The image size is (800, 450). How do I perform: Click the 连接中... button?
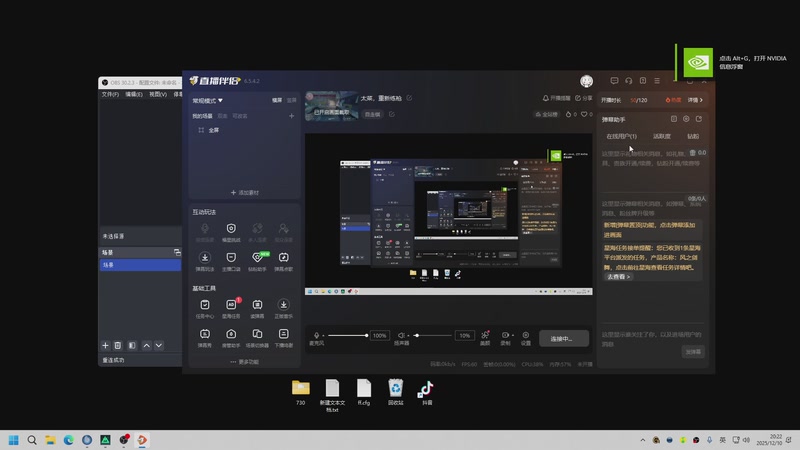coord(564,338)
